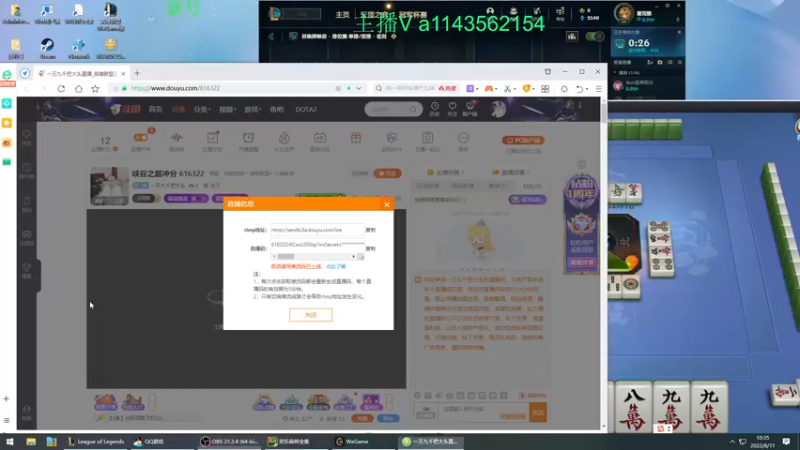Image resolution: width=800 pixels, height=450 pixels.
Task: Open Windows Start menu
Action: click(10, 442)
